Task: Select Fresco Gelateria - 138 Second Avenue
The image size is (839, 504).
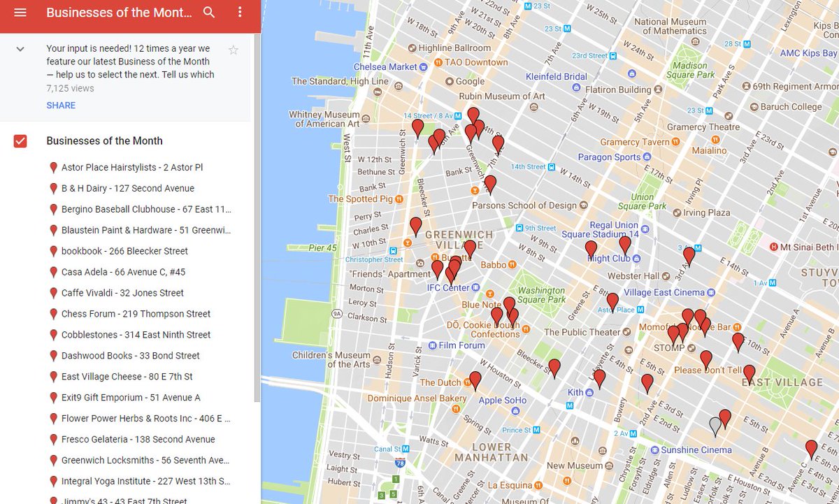Action: click(x=138, y=440)
